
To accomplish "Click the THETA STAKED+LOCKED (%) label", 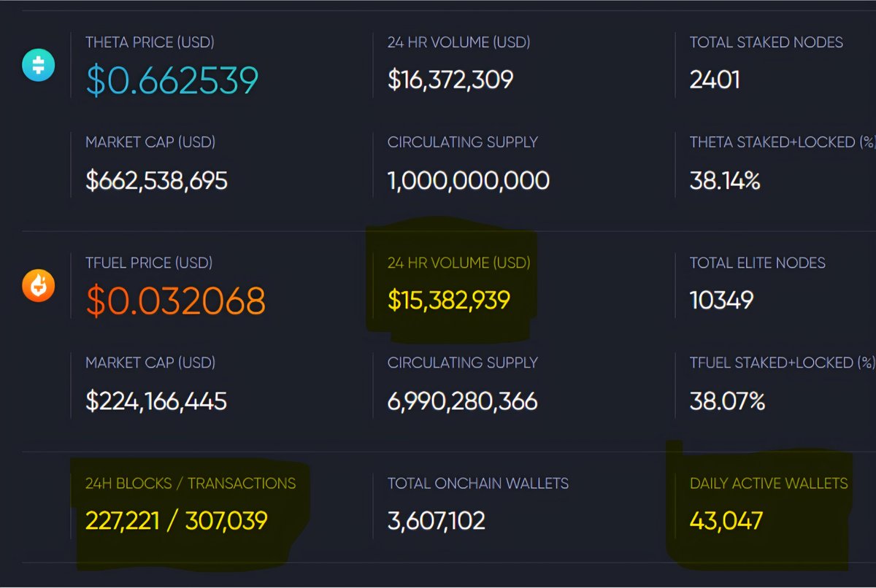I will click(783, 142).
